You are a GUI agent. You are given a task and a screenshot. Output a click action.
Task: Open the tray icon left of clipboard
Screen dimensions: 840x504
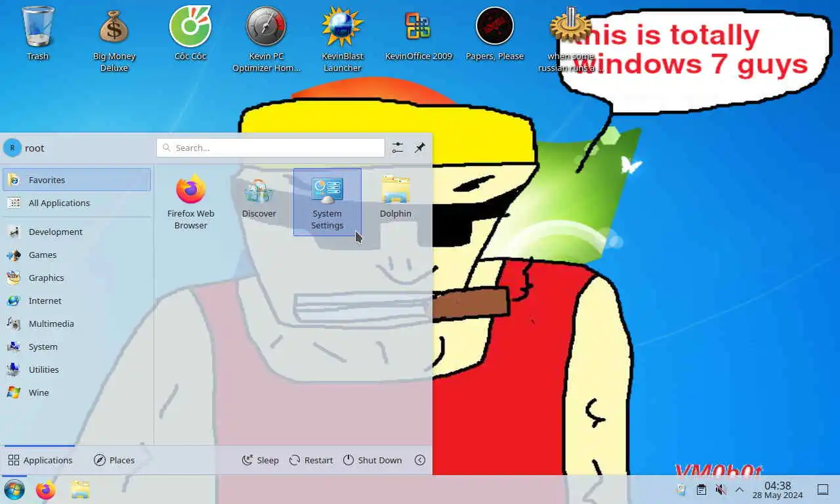pos(681,490)
